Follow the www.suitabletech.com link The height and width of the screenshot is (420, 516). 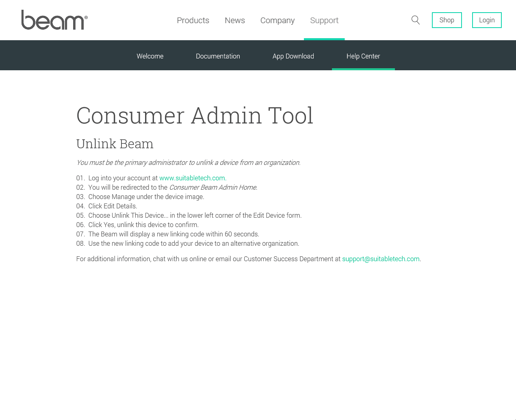[x=192, y=178]
